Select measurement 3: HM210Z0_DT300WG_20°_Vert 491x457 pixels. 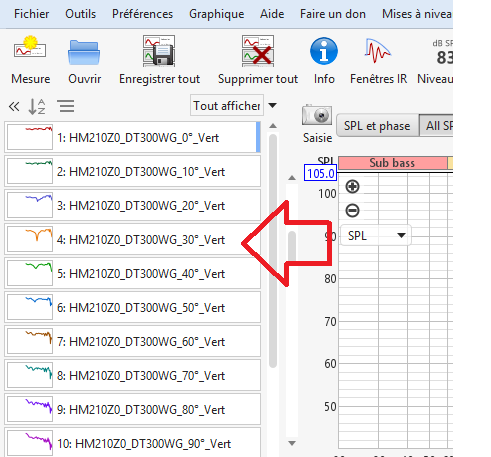132,206
